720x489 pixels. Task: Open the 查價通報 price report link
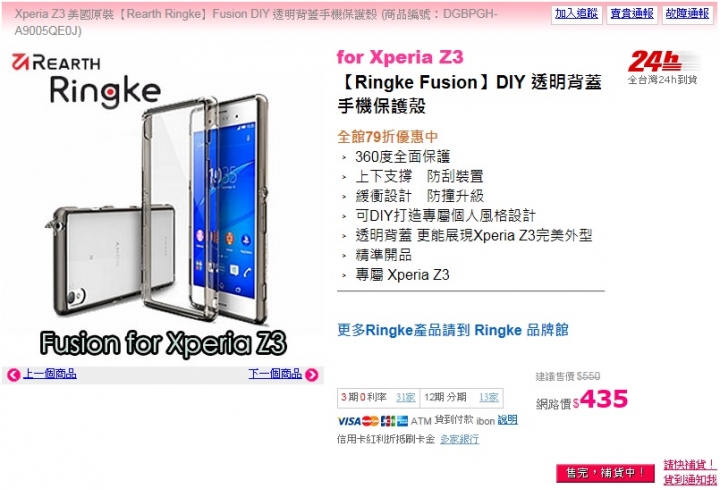click(x=632, y=14)
